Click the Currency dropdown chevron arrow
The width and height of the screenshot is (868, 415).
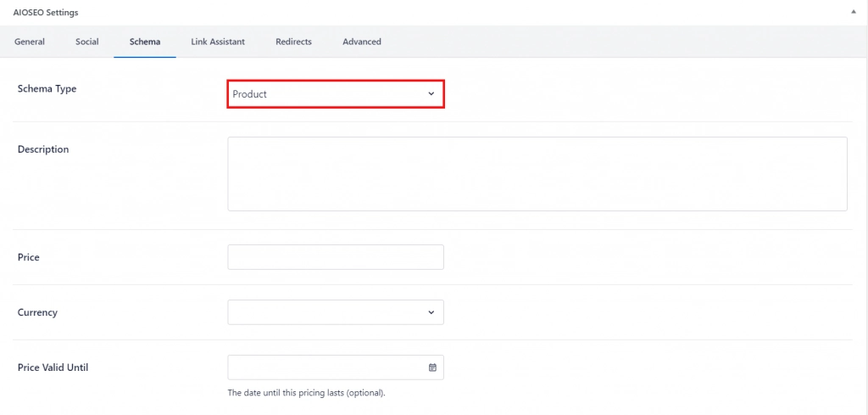431,312
